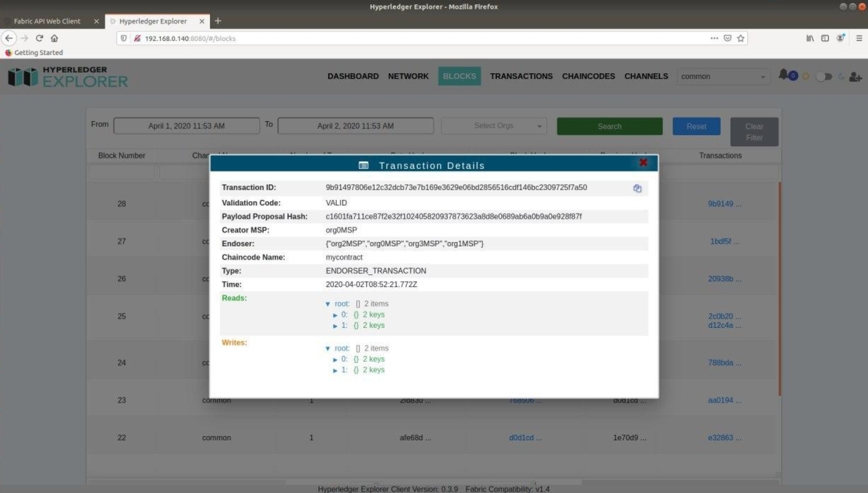Expand item 0 under Reads

(x=335, y=315)
